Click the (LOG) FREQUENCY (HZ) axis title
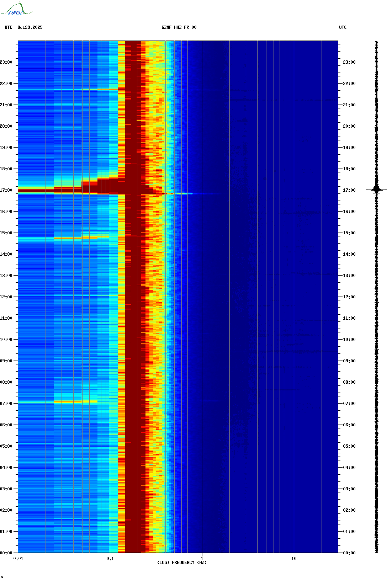 pos(182,563)
